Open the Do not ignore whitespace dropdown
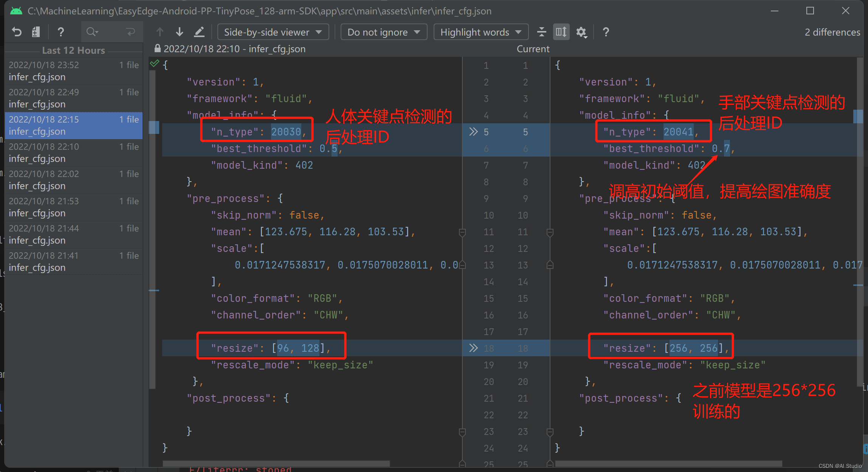The width and height of the screenshot is (868, 472). coord(383,32)
